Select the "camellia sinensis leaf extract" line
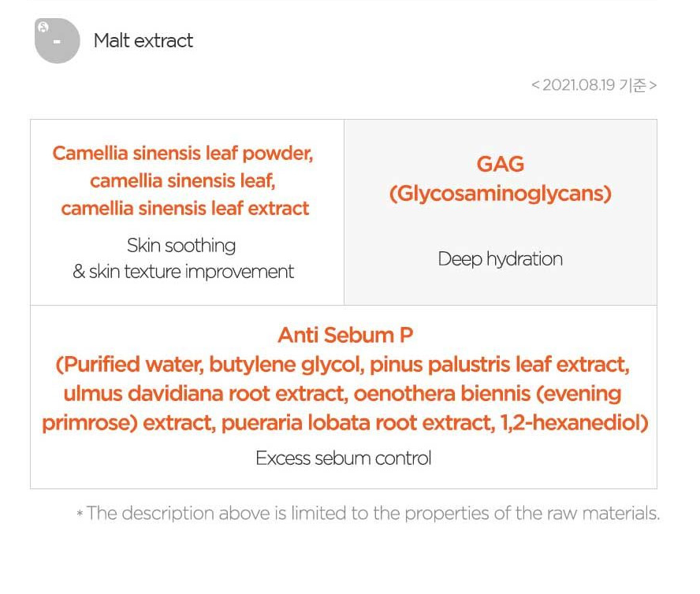Image resolution: width=700 pixels, height=594 pixels. (x=185, y=208)
